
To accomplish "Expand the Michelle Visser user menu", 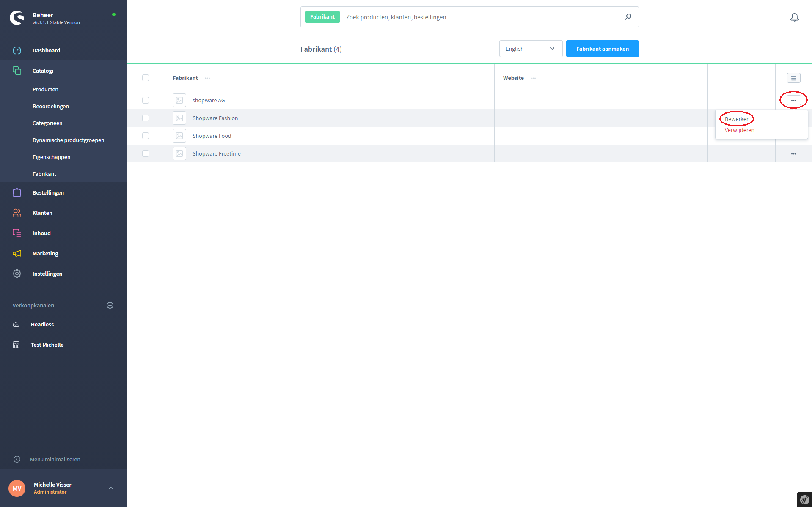I will [110, 488].
